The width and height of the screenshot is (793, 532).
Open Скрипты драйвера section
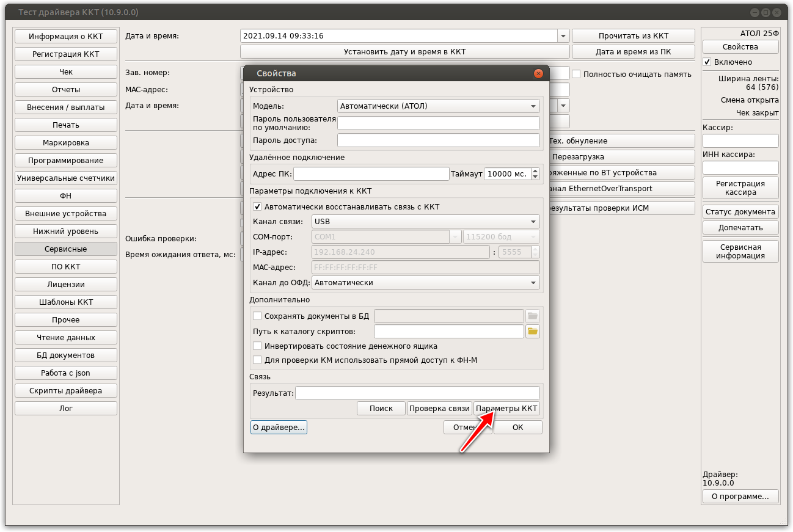pos(66,390)
